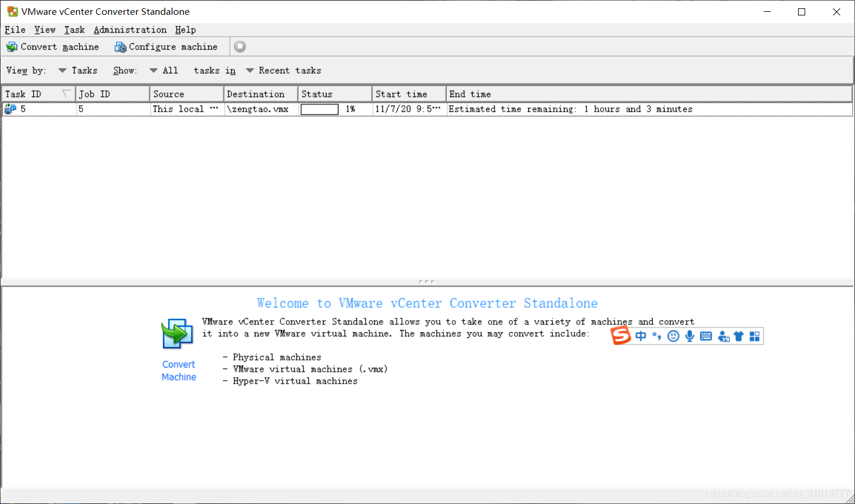Open the View menu
Image resolution: width=855 pixels, height=504 pixels.
pos(44,30)
